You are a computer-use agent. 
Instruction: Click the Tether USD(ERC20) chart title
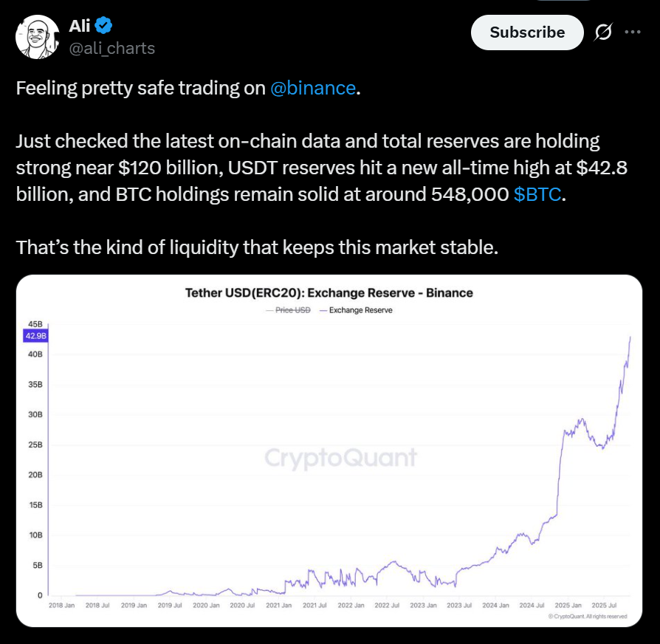point(329,293)
